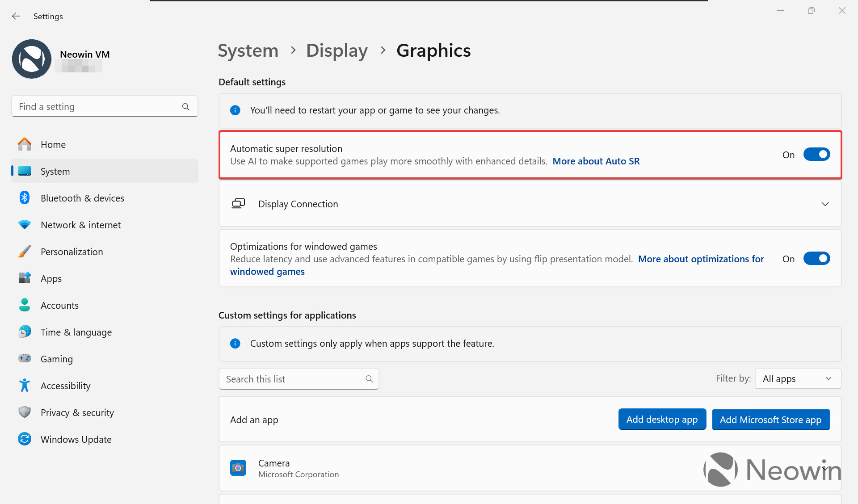Click the Windows Update sidebar icon
The image size is (858, 504).
coord(25,439)
